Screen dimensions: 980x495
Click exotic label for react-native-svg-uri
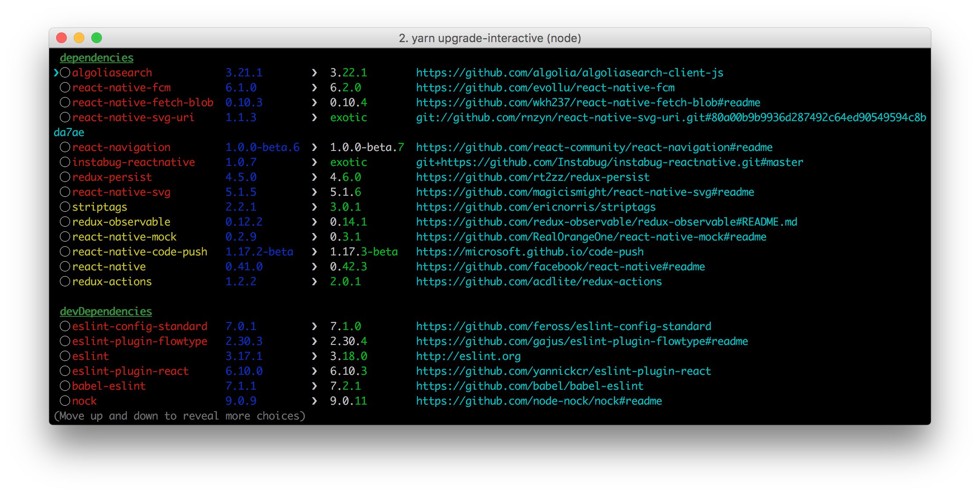point(349,118)
